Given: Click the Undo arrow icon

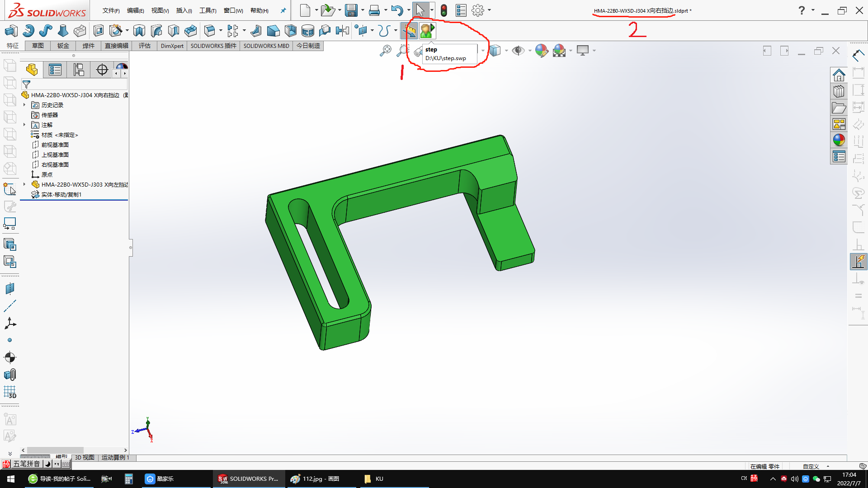Looking at the screenshot, I should [397, 10].
